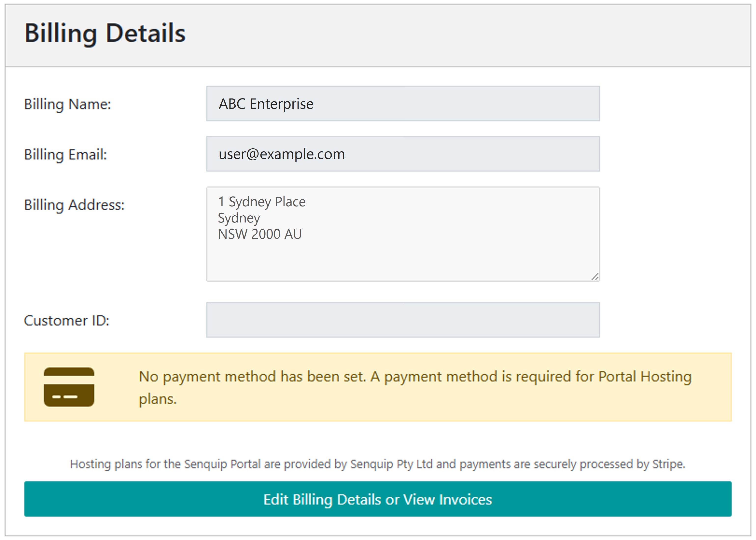This screenshot has width=756, height=540.
Task: Click the Stripe hosting plans footer note
Action: (377, 464)
